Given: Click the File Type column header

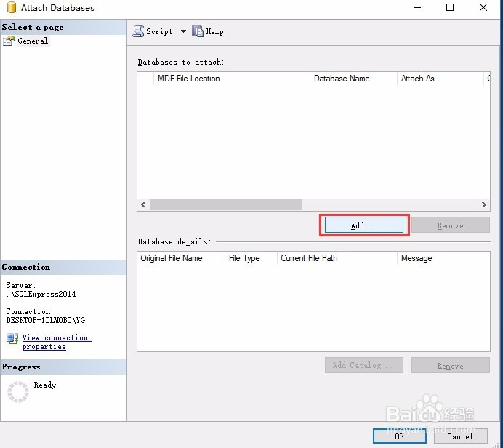Looking at the screenshot, I should click(x=251, y=258).
